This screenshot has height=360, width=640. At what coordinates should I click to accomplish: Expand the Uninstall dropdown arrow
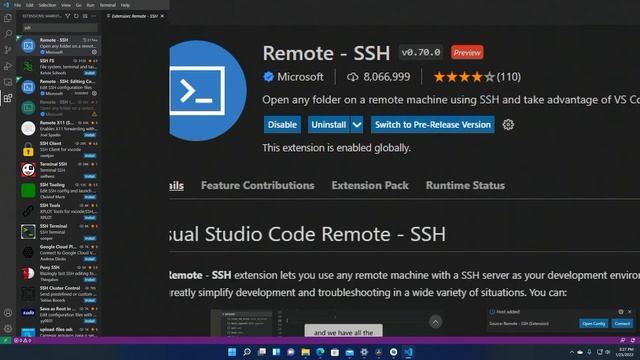tap(357, 124)
